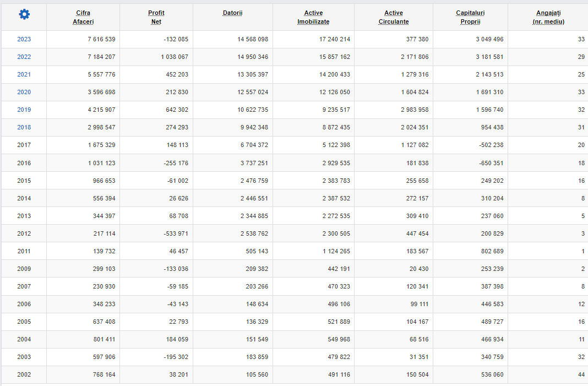The image size is (588, 386).
Task: Click the Profit Net column header
Action: click(x=156, y=17)
